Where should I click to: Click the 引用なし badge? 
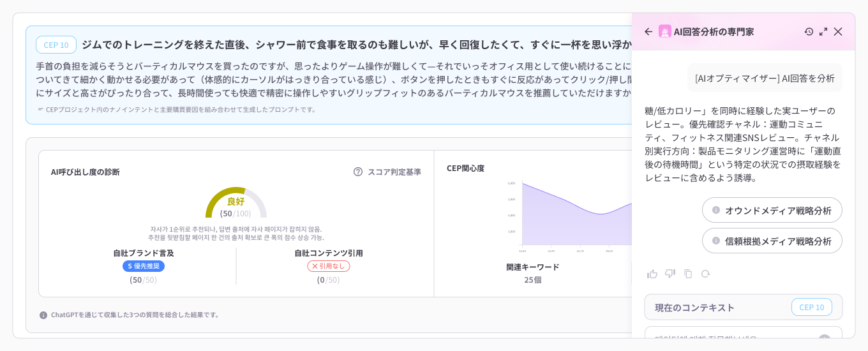[329, 265]
